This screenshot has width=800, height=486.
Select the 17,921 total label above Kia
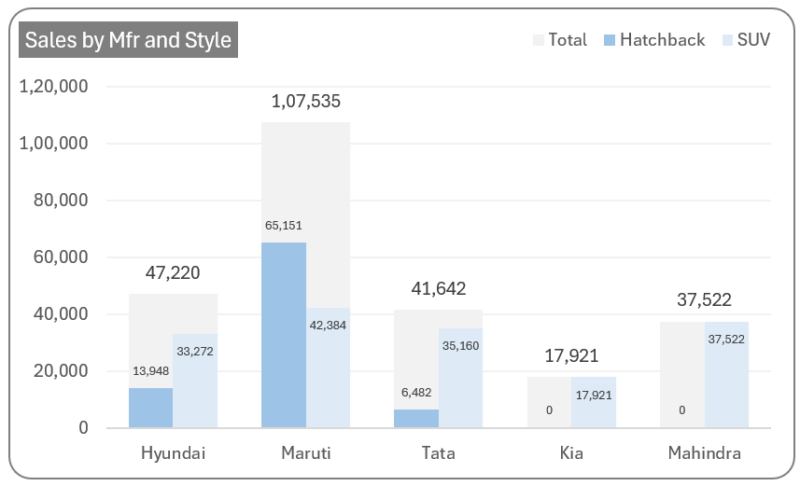click(x=571, y=356)
